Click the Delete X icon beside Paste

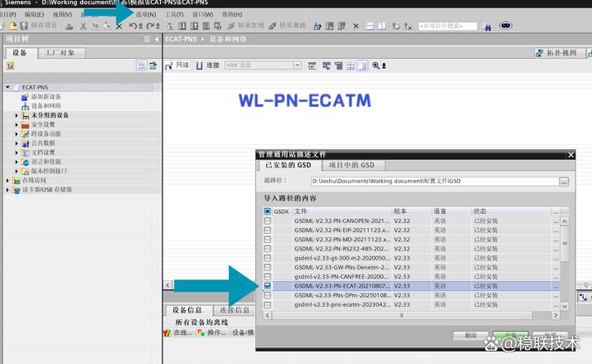119,27
